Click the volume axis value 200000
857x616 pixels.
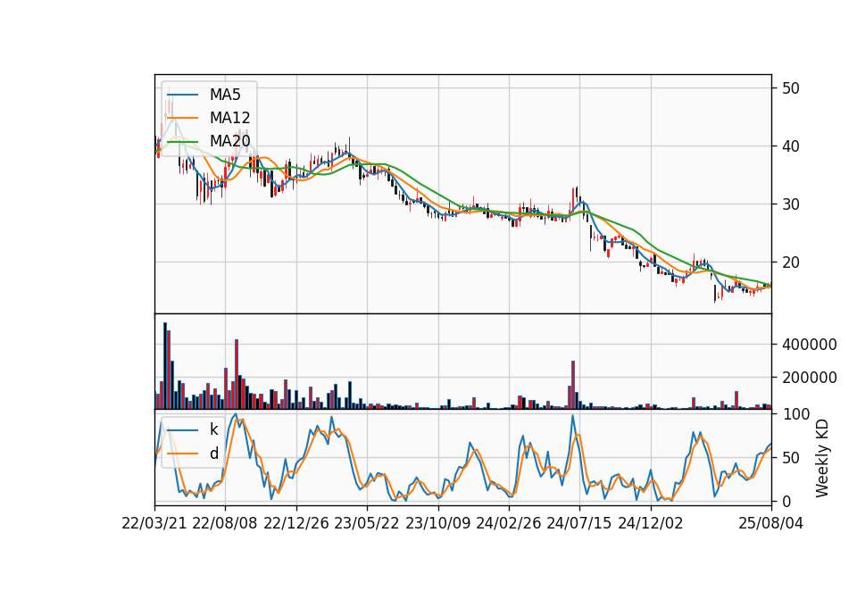pos(810,378)
